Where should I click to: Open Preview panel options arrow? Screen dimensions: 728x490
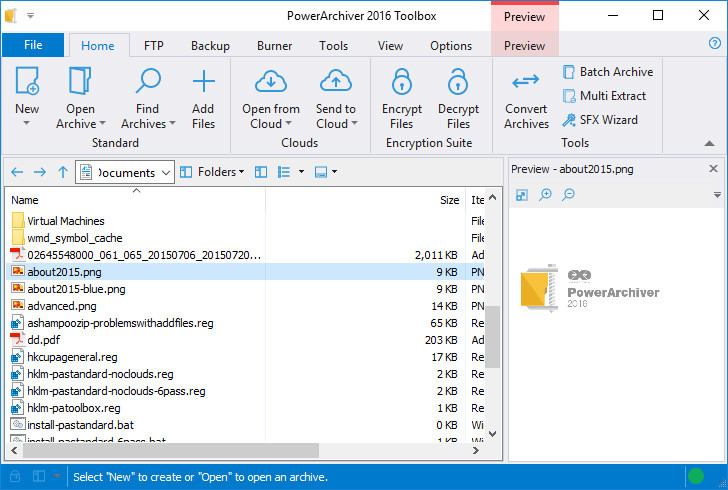click(717, 195)
